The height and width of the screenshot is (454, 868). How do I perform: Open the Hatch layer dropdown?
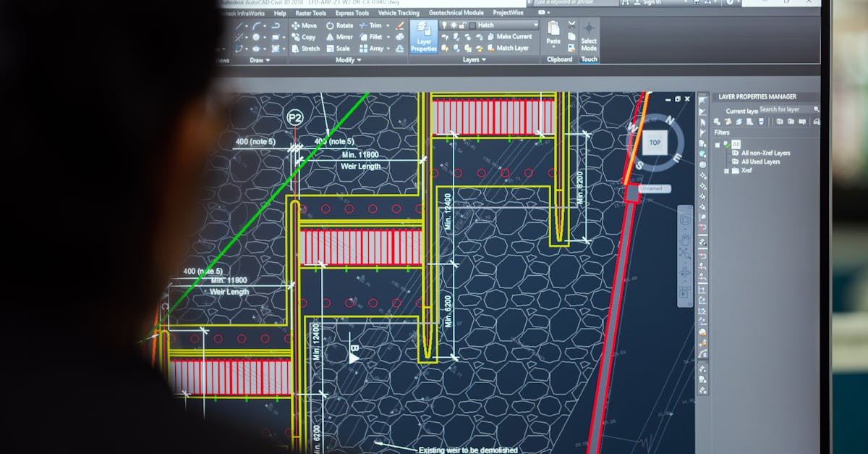[537, 25]
